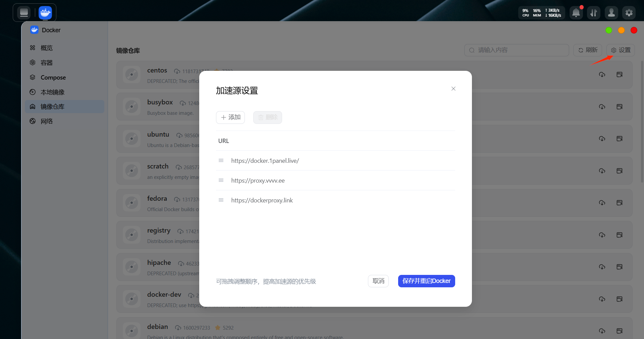Click the 可拖拽调整顺序 hint text
This screenshot has height=339, width=644.
coord(266,282)
